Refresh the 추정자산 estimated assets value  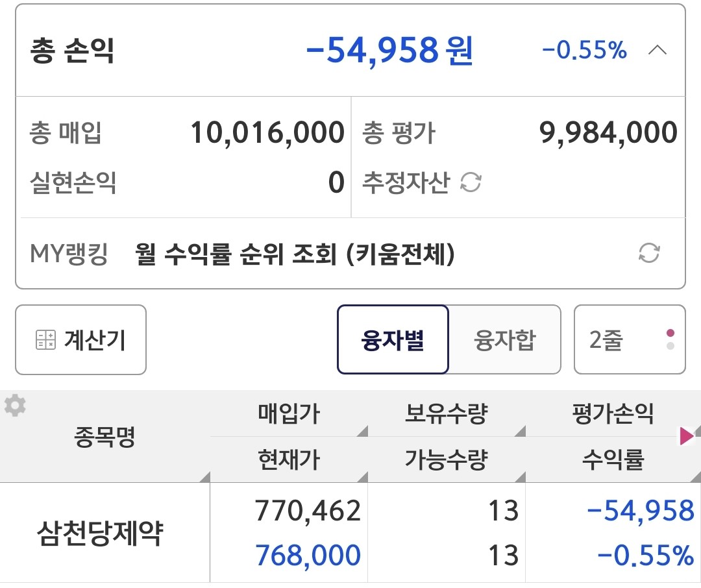(471, 184)
